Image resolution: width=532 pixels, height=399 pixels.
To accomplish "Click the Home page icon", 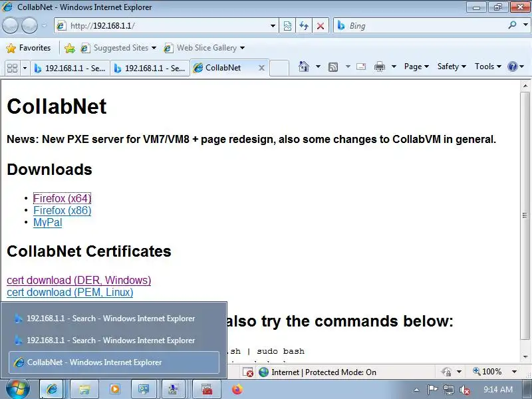I will click(304, 66).
